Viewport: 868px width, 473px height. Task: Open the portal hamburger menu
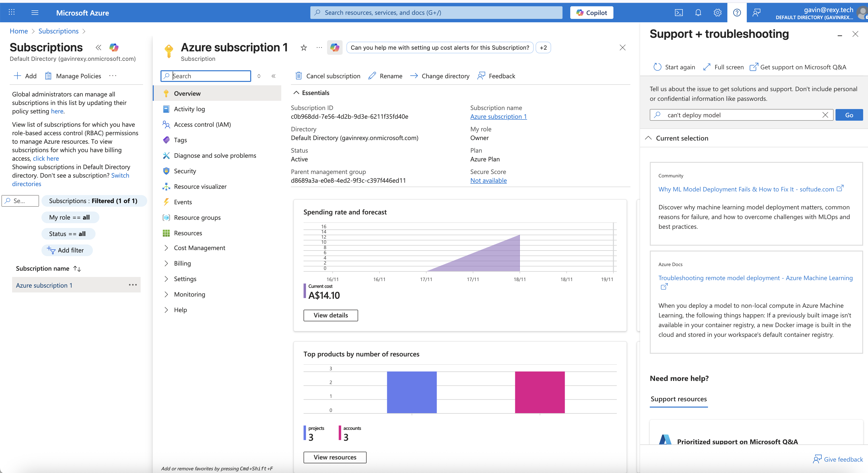35,13
